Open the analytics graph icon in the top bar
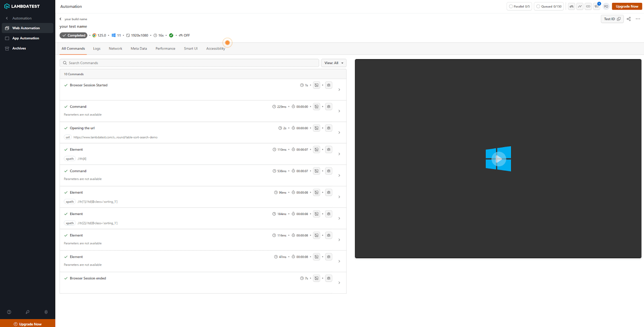 tap(580, 6)
